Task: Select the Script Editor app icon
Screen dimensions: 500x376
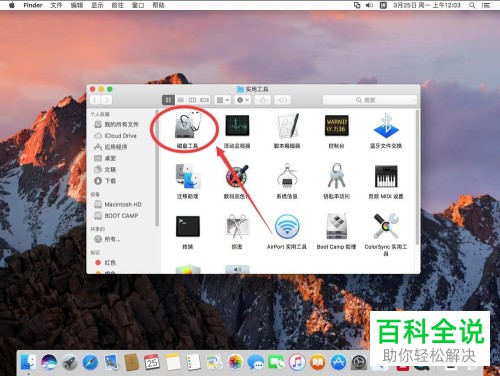Action: point(287,126)
